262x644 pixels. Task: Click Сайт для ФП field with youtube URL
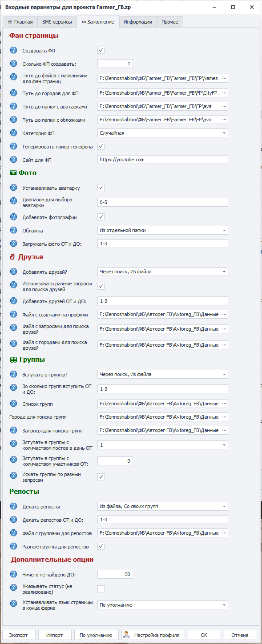pos(163,160)
